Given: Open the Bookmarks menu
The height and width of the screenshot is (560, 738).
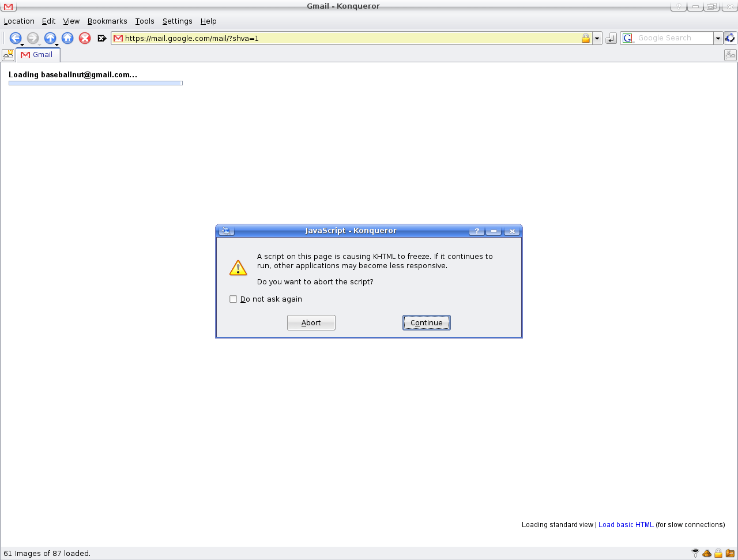Looking at the screenshot, I should pyautogui.click(x=107, y=21).
